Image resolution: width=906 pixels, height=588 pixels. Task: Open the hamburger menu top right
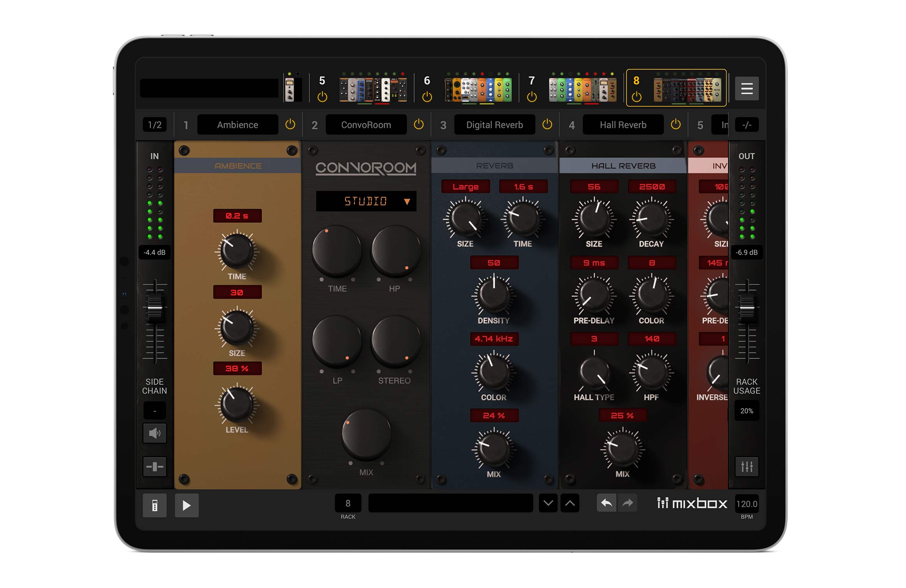[746, 89]
